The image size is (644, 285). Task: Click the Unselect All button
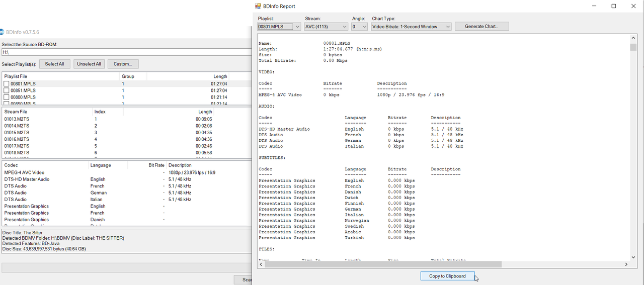pyautogui.click(x=89, y=64)
